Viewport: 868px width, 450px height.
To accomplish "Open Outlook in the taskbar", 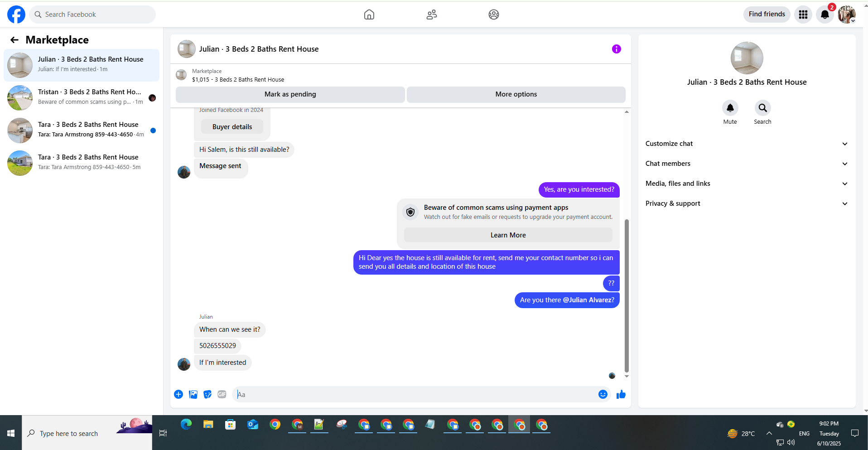I will coord(253,425).
